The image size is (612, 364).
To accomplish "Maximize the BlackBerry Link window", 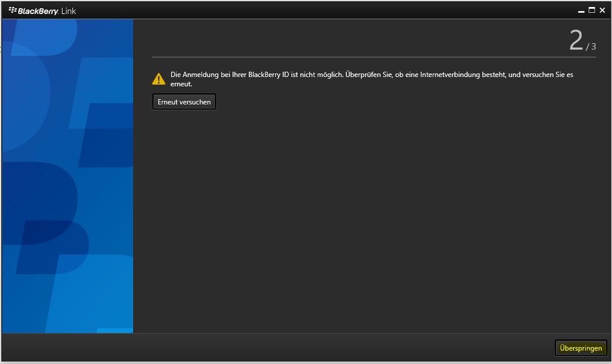I will tap(592, 10).
